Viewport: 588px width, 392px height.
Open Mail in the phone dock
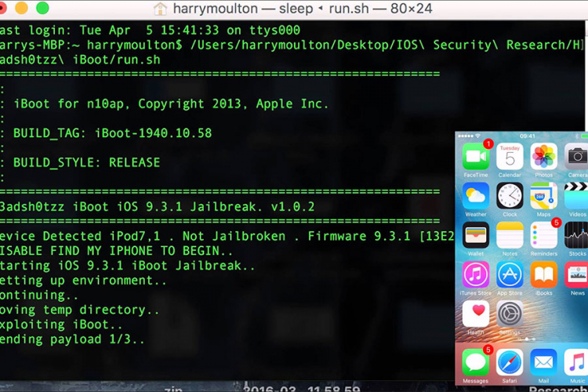pos(544,362)
